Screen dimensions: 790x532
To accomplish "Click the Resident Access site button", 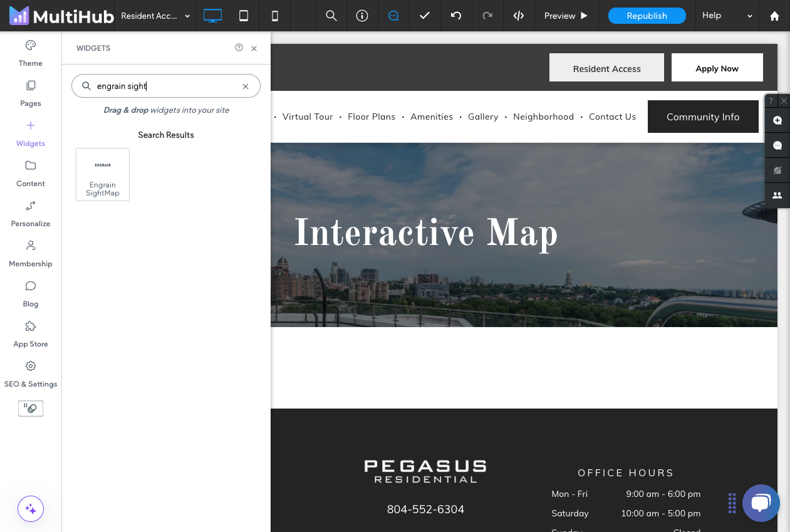I will click(x=606, y=68).
